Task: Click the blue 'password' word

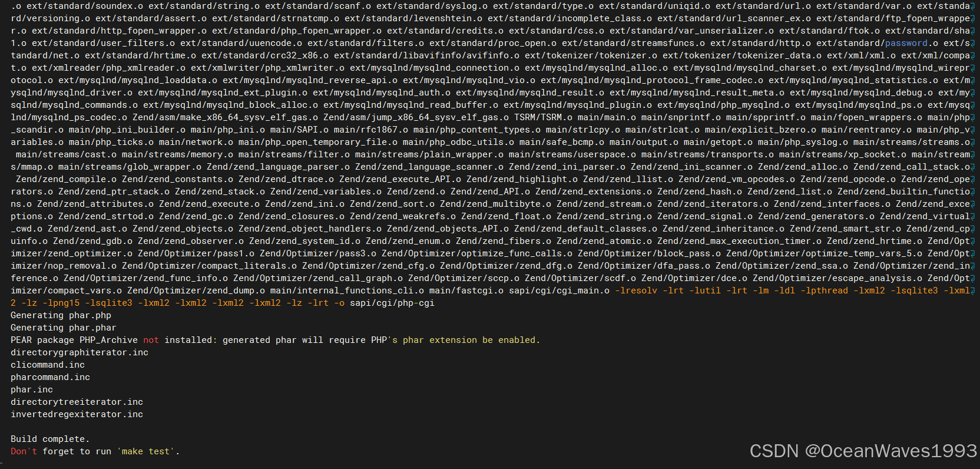Action: (x=906, y=43)
